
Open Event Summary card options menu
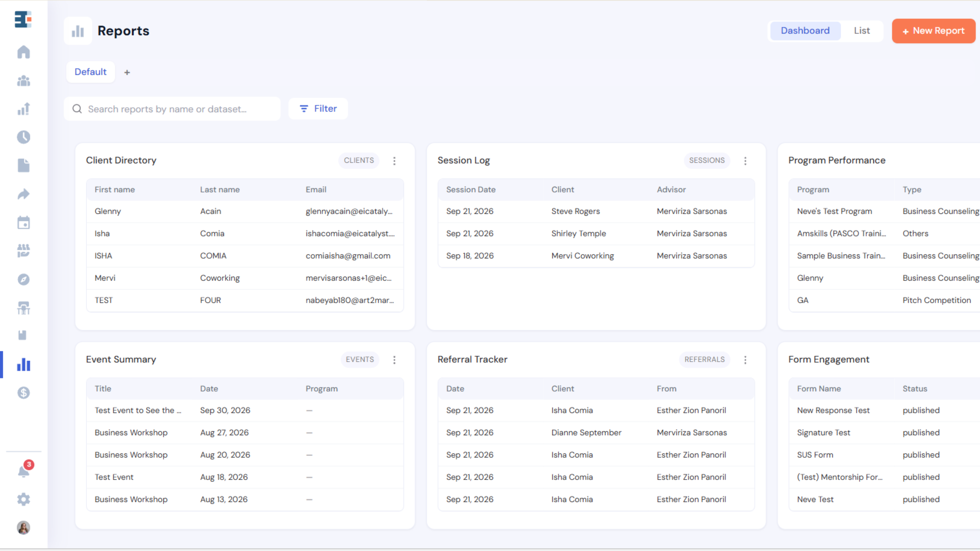point(394,360)
